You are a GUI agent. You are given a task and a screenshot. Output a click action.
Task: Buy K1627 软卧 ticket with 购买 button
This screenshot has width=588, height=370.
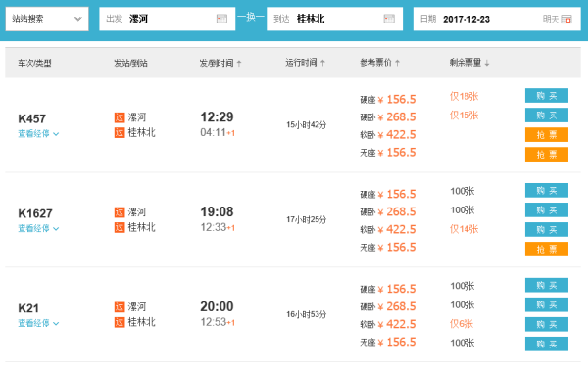coord(547,230)
